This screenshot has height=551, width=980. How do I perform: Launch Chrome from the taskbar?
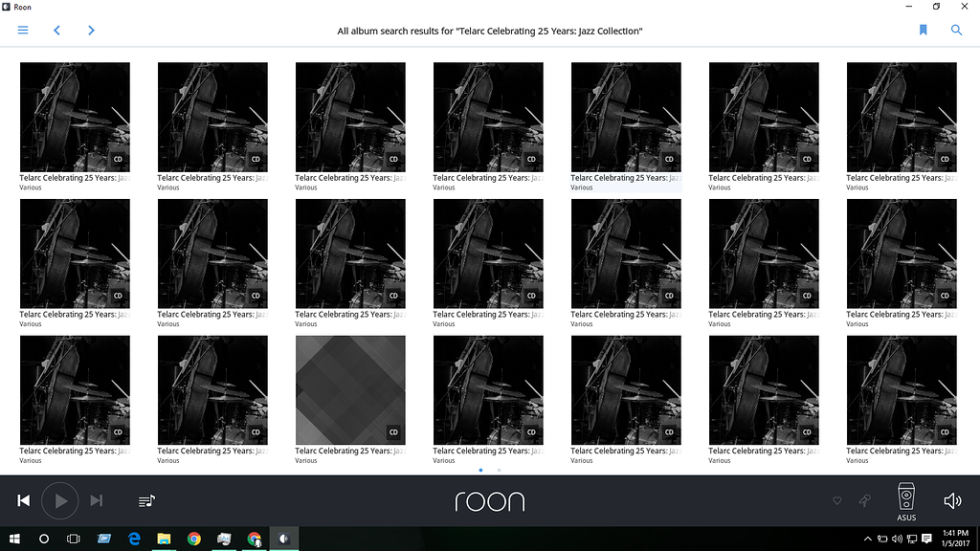pyautogui.click(x=193, y=539)
